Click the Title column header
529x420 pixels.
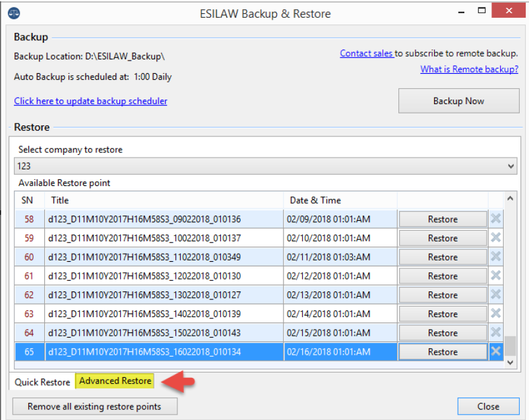coord(164,200)
